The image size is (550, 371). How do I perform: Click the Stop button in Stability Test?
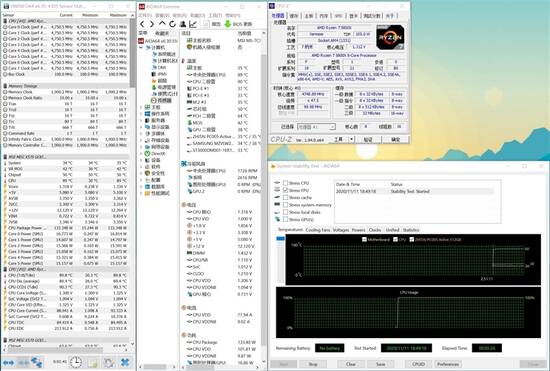(313, 364)
